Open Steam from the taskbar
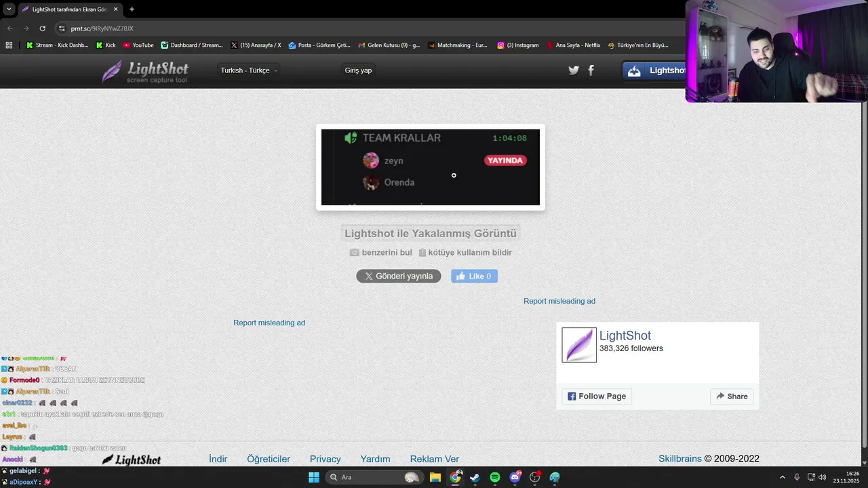The height and width of the screenshot is (488, 868). click(475, 477)
